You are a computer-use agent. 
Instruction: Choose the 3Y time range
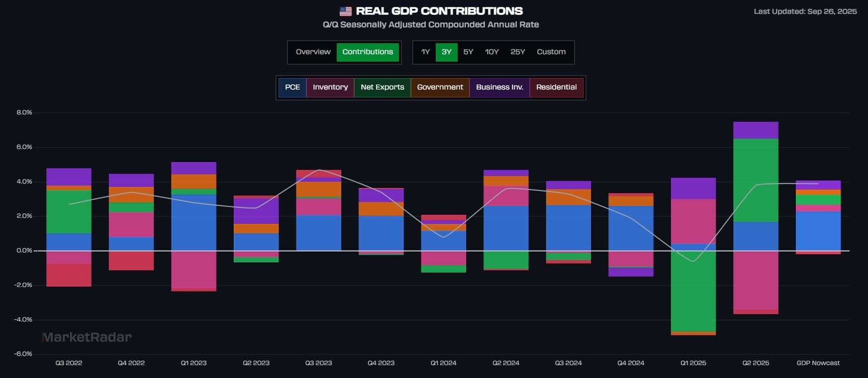(x=446, y=52)
